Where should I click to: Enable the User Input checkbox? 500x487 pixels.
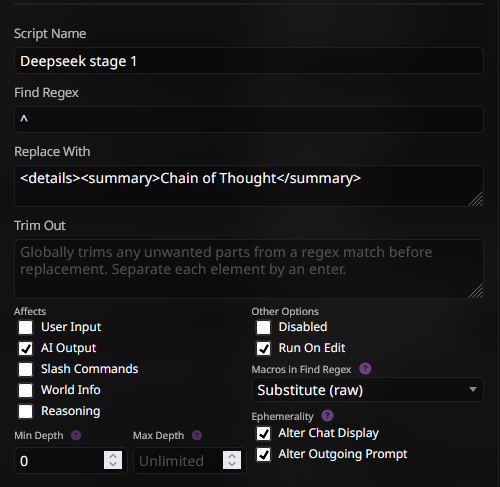point(26,327)
